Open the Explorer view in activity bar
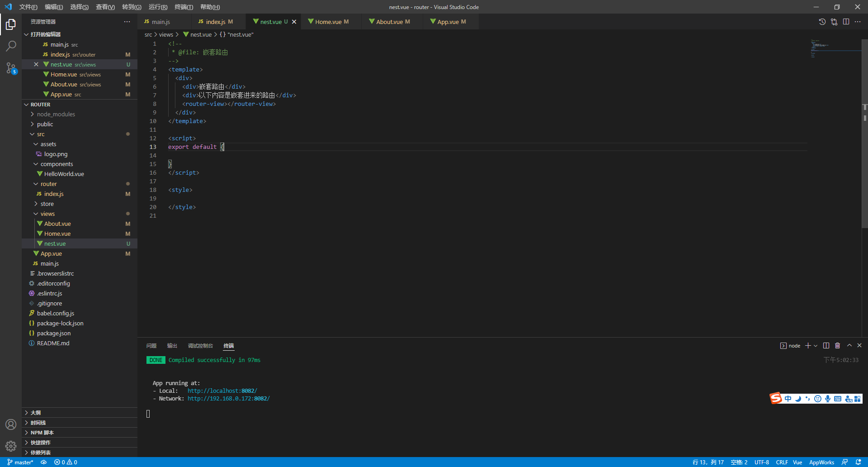The height and width of the screenshot is (467, 868). pyautogui.click(x=11, y=24)
